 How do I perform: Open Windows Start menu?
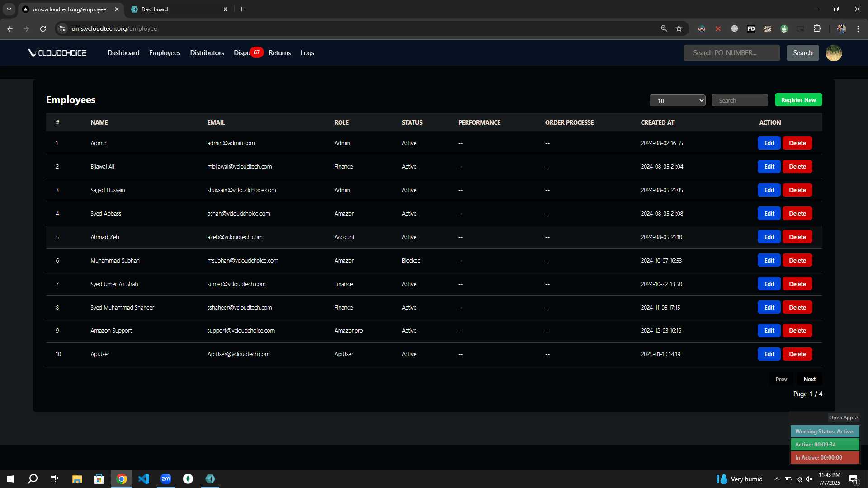click(x=11, y=479)
